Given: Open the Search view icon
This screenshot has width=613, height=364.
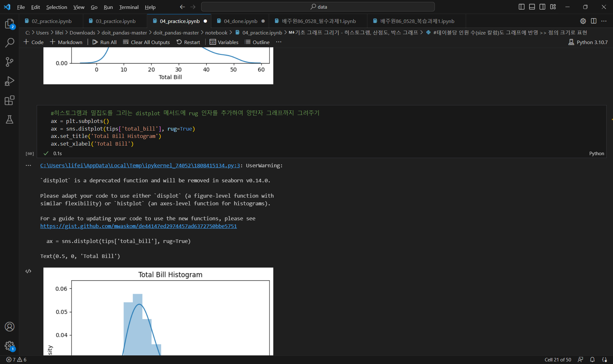Looking at the screenshot, I should [10, 43].
